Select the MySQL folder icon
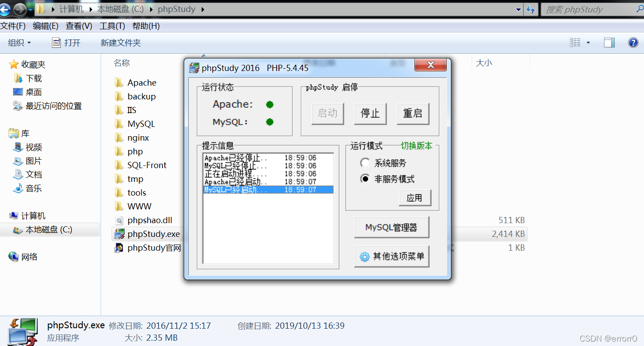The height and width of the screenshot is (346, 644). pyautogui.click(x=119, y=124)
